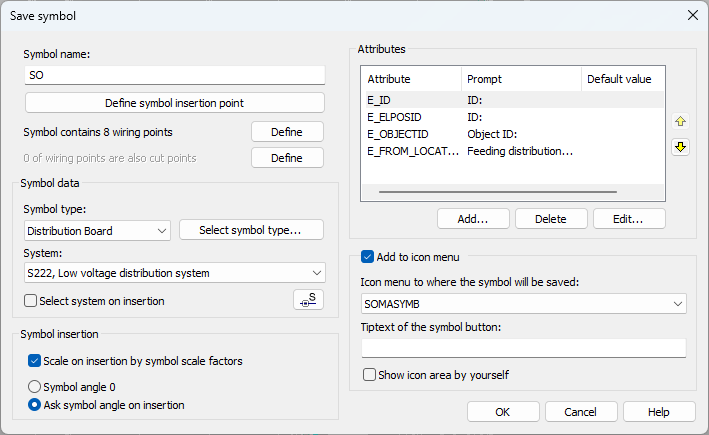Focus the Tiptext of the symbol button field

[524, 348]
